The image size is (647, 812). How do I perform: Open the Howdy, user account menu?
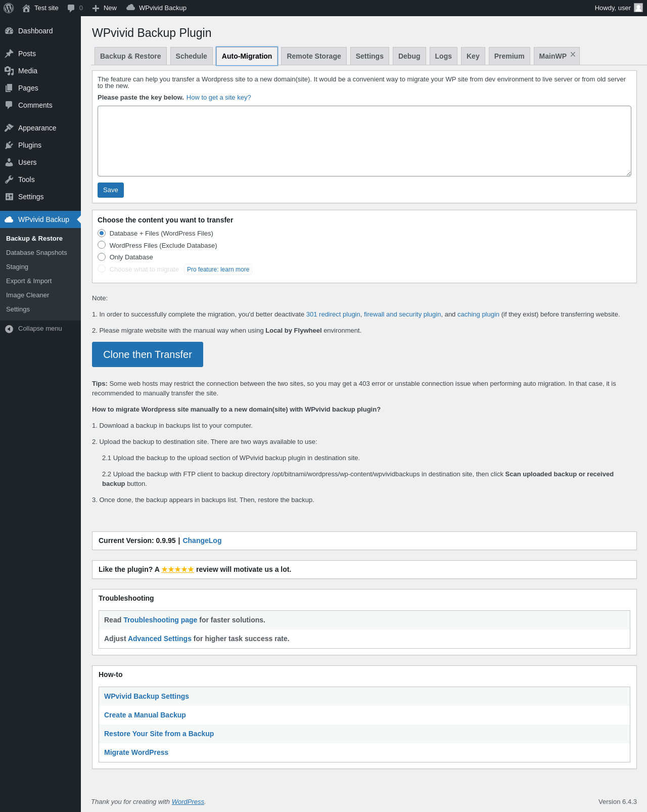pyautogui.click(x=618, y=8)
